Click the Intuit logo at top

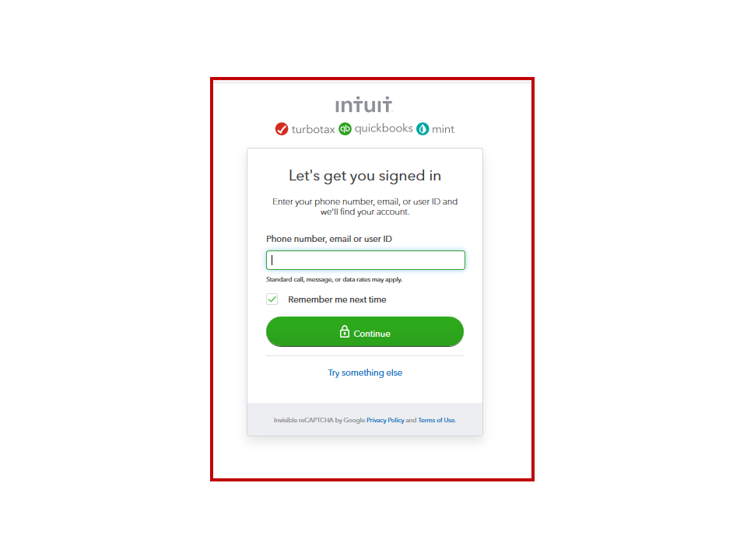click(x=363, y=105)
